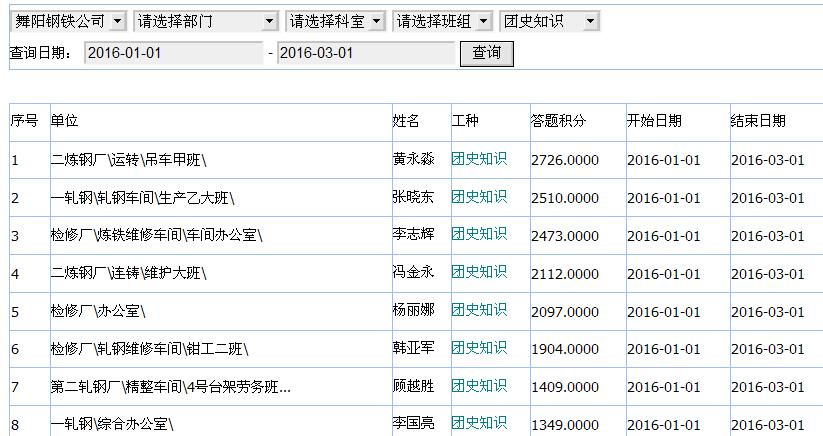This screenshot has width=823, height=436.
Task: Open 团史知识 link in 冯金永's row
Action: point(479,272)
